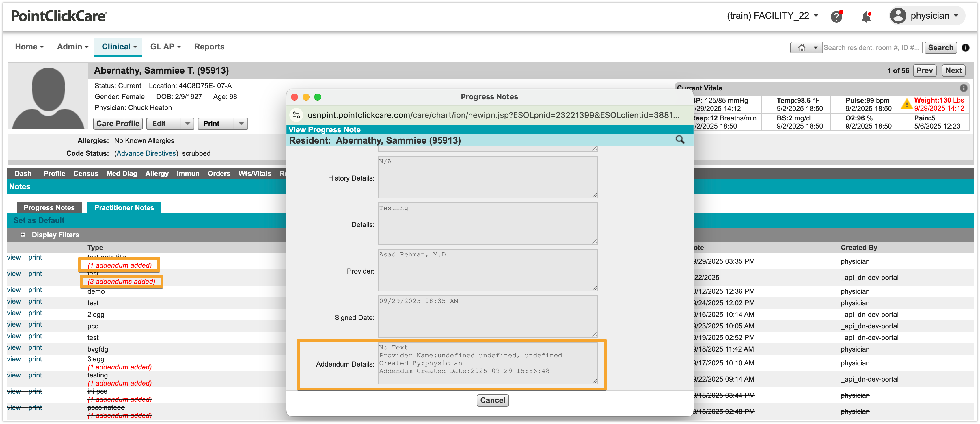Open the Census chart tab
The width and height of the screenshot is (980, 424).
pyautogui.click(x=85, y=173)
